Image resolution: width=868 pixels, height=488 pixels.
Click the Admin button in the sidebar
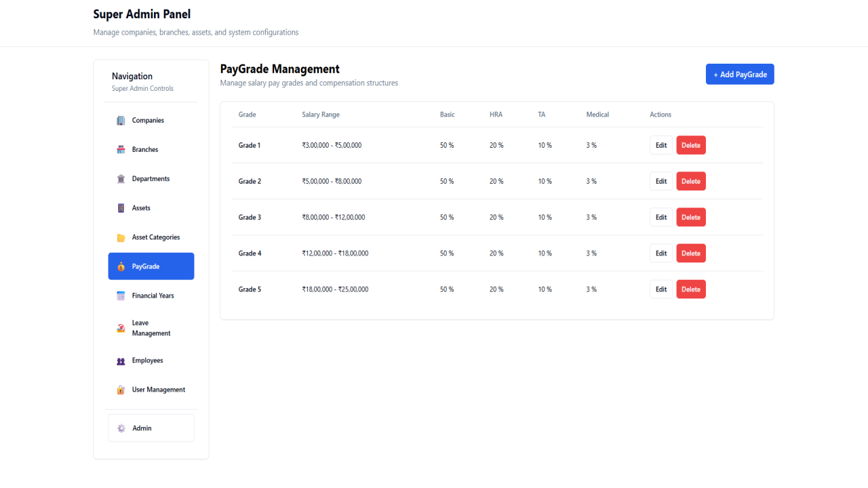tap(151, 428)
